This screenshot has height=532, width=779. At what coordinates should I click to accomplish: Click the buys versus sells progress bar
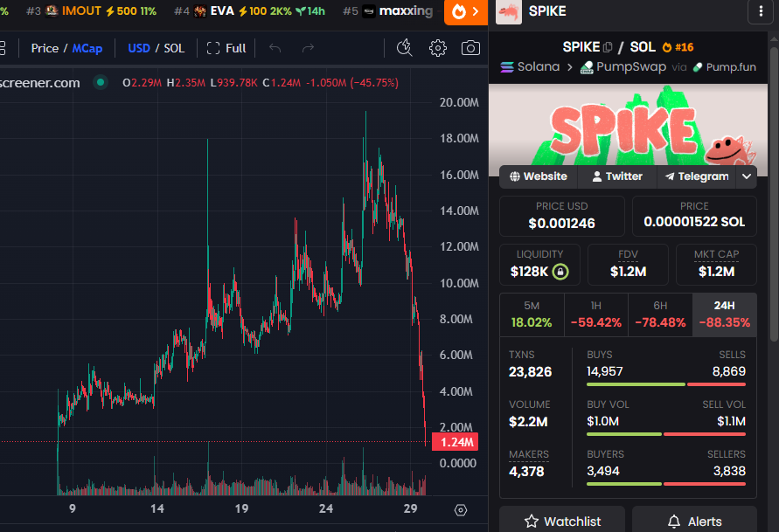tap(666, 384)
